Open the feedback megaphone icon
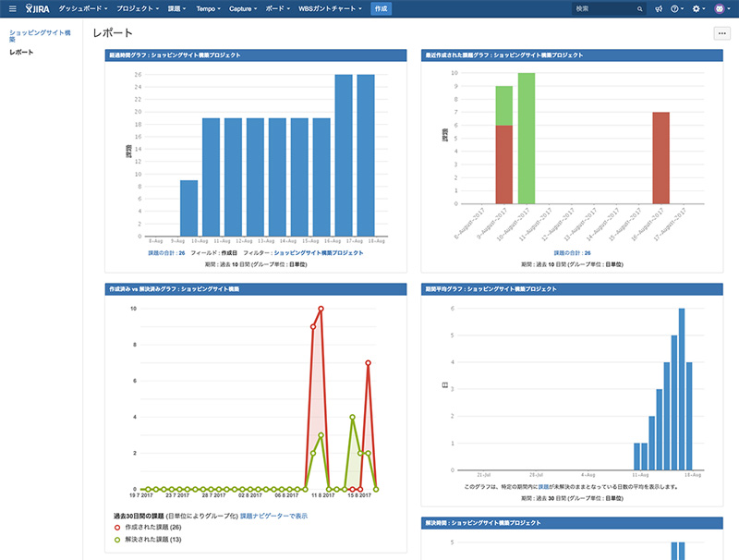Viewport: 739px width, 560px height. point(659,8)
